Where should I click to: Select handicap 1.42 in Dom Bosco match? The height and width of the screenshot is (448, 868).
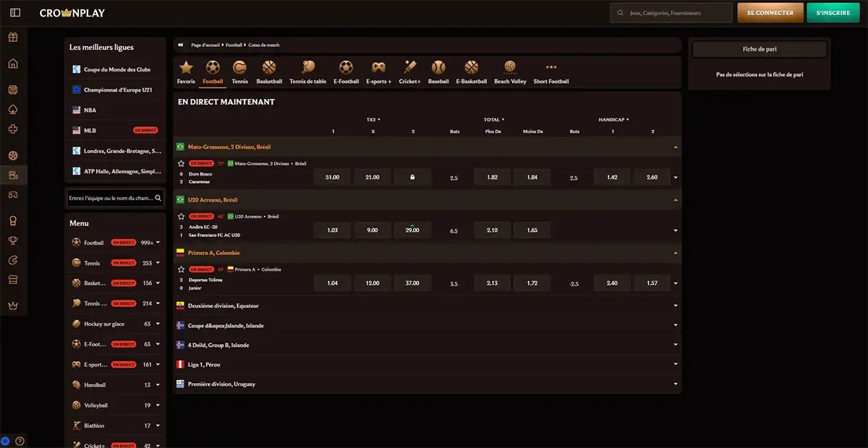(x=612, y=177)
